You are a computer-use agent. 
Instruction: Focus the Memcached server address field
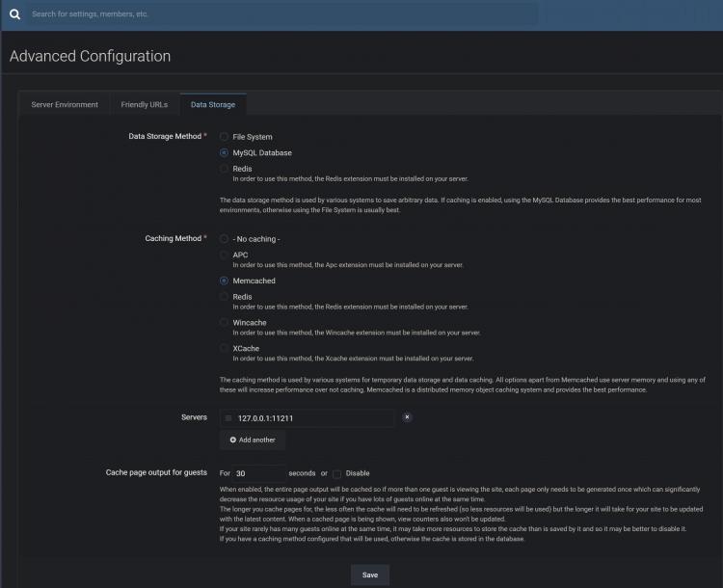click(x=313, y=418)
